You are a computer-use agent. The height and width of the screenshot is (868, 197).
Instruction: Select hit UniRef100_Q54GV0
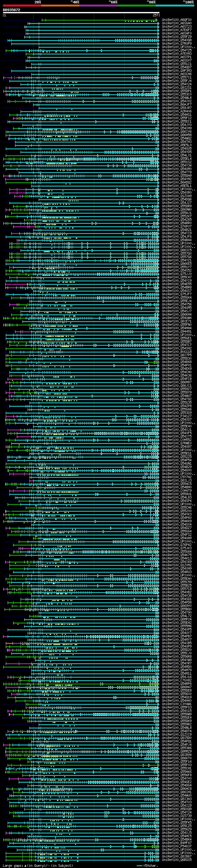coord(177,470)
